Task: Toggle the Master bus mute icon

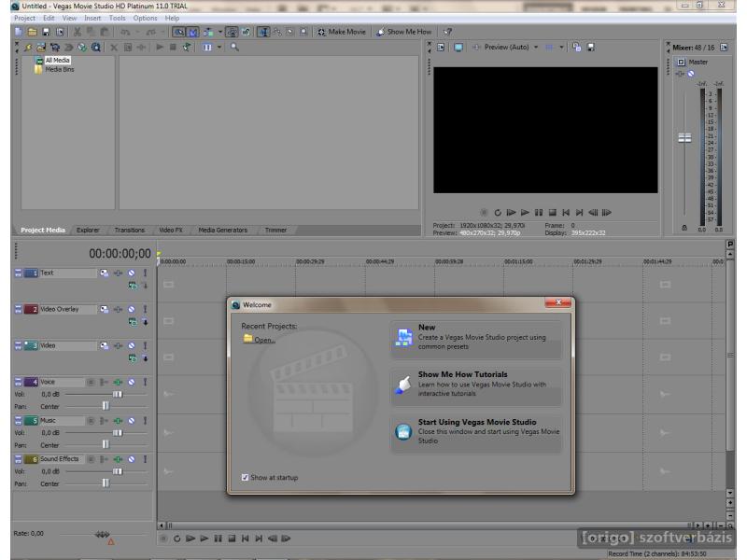Action: tap(691, 74)
